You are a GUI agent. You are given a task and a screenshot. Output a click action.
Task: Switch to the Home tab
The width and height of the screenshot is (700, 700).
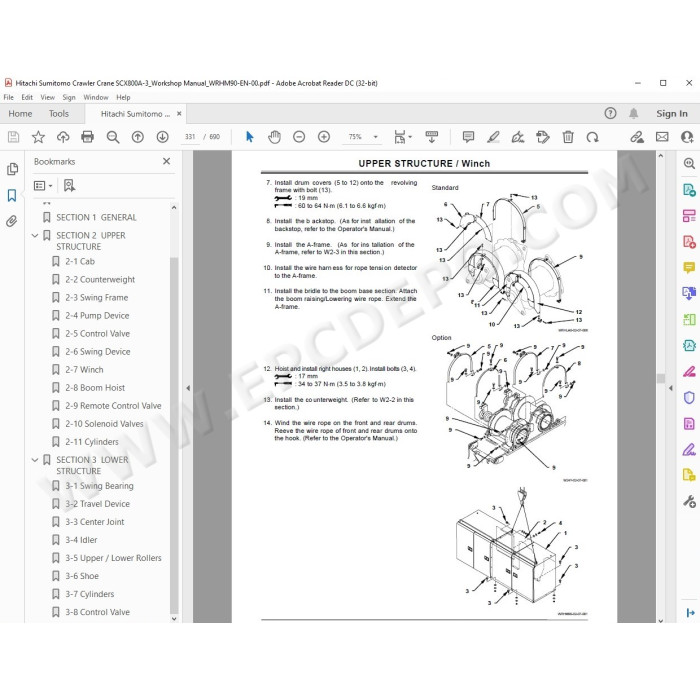pos(20,114)
